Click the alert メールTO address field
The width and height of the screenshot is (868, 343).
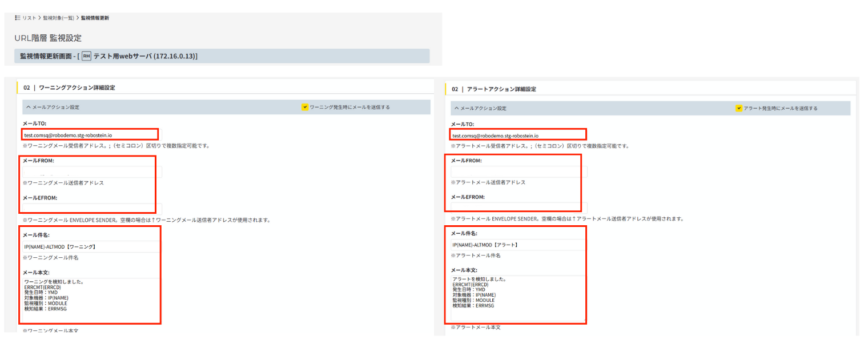click(517, 135)
